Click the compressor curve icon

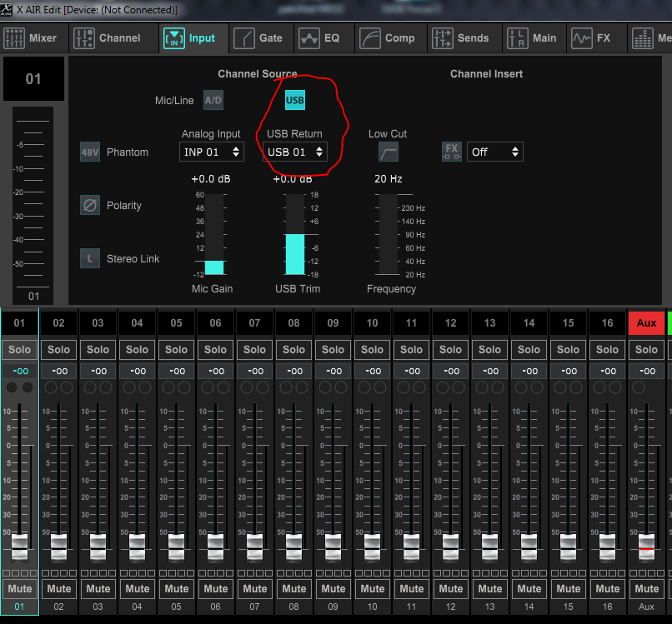370,38
